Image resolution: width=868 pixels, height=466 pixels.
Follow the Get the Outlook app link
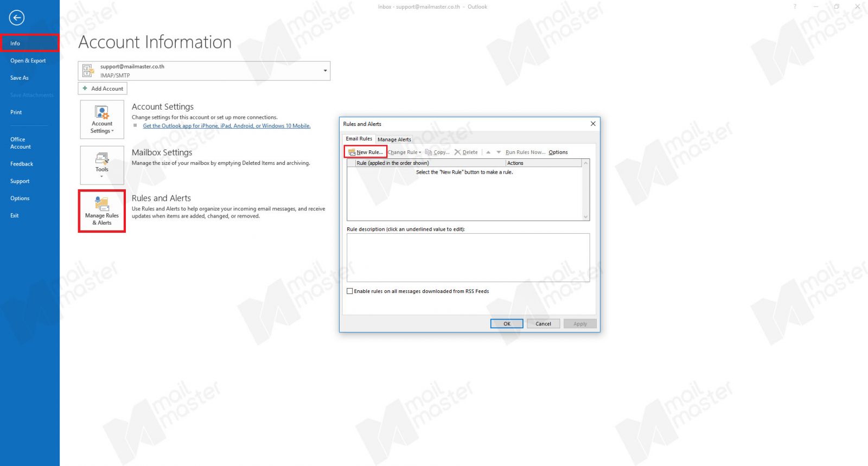[227, 126]
